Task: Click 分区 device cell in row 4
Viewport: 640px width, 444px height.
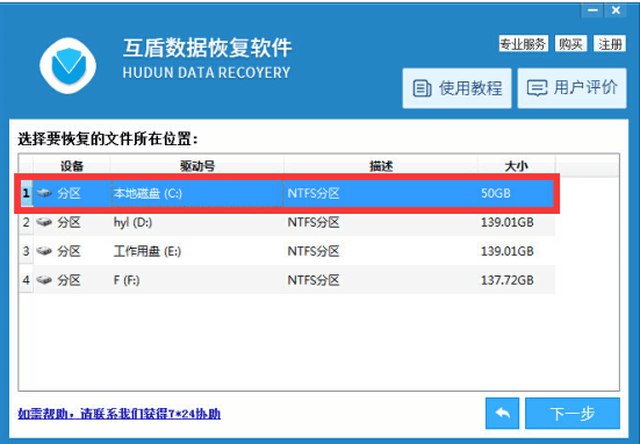Action: pos(69,280)
